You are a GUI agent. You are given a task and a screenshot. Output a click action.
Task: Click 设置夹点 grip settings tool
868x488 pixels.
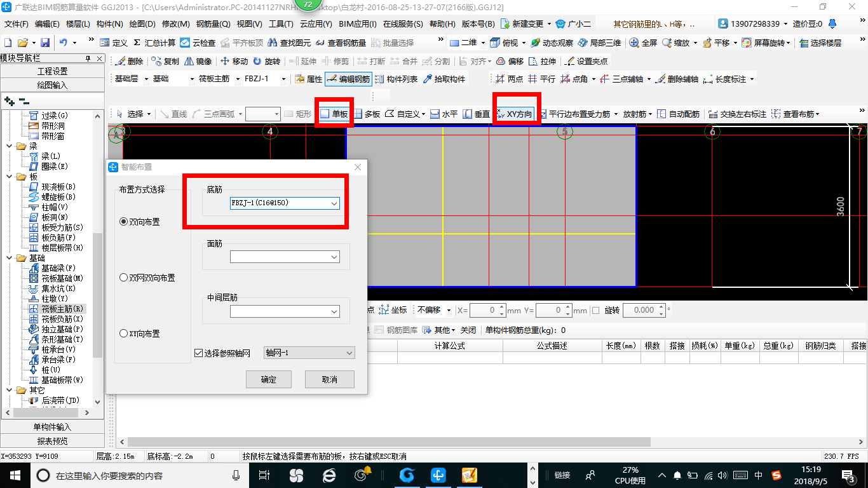pos(586,62)
